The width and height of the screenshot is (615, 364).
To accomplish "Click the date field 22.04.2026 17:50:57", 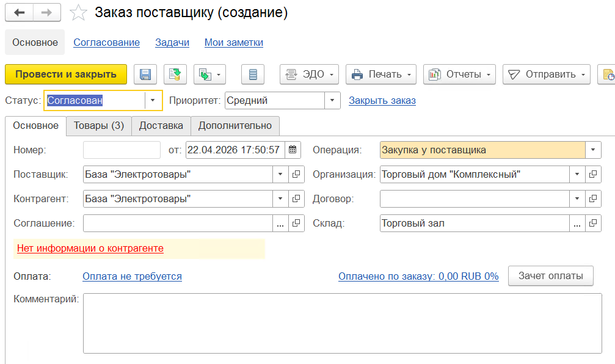I will click(235, 150).
